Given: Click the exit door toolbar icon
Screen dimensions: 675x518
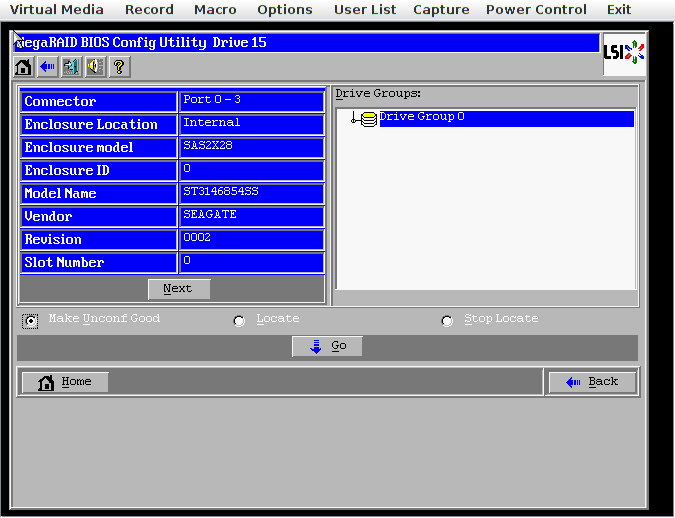Looking at the screenshot, I should (71, 67).
